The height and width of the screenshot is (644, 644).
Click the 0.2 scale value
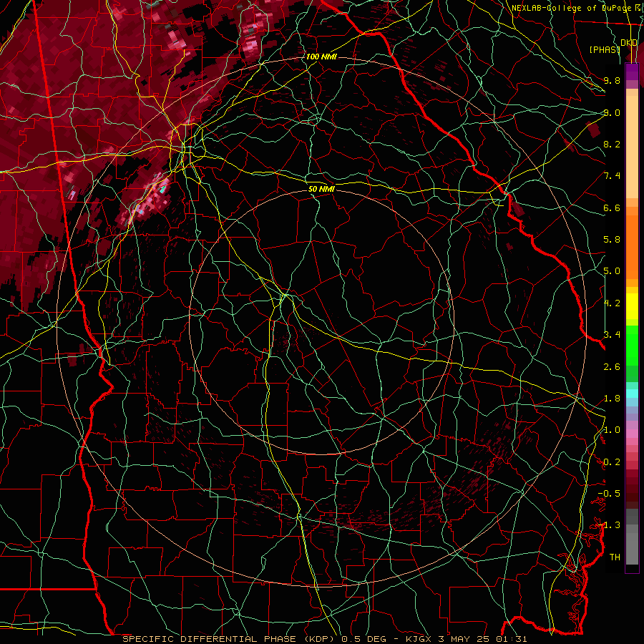[x=612, y=462]
